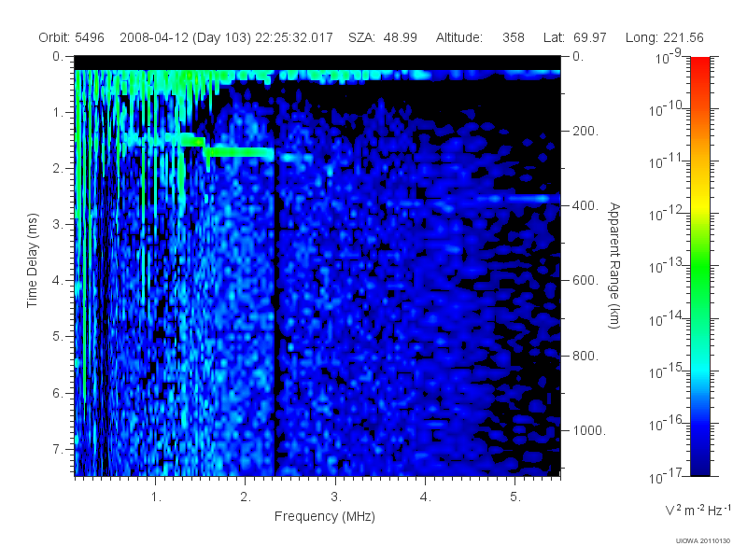Screen dimensions: 747x560
Task: Click the time delay tick label '7.'
Action: click(58, 449)
